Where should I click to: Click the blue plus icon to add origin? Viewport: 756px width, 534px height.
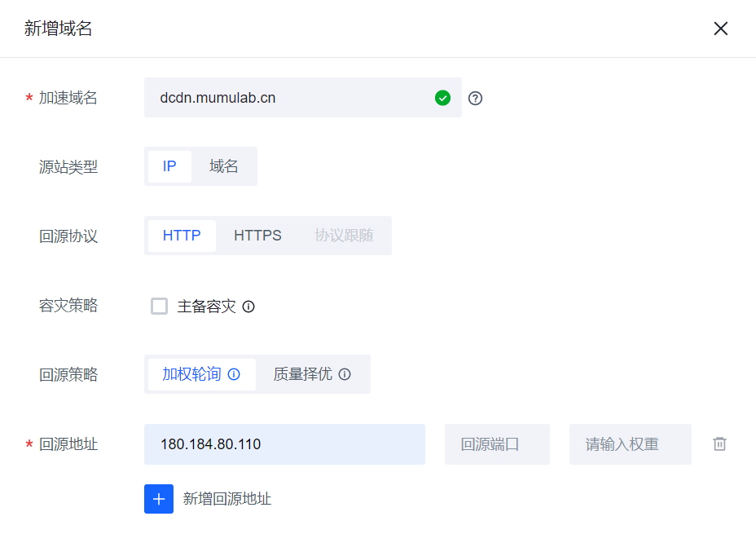(159, 499)
